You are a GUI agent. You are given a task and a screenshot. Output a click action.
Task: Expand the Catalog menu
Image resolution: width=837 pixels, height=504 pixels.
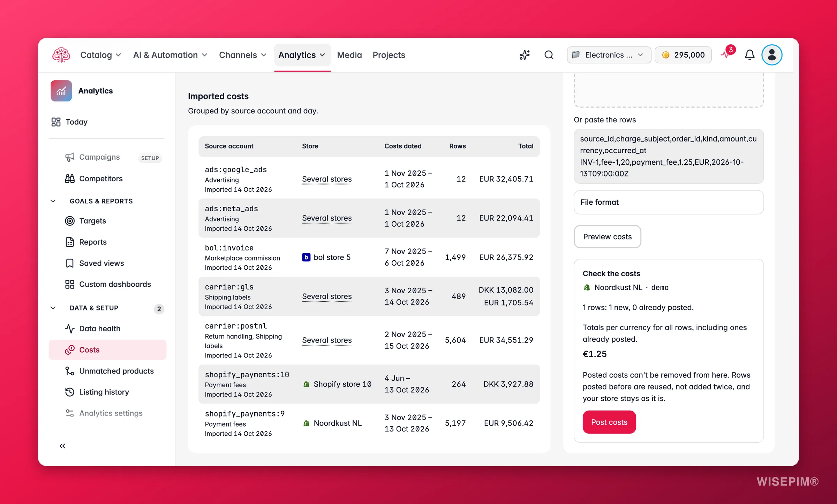click(x=101, y=55)
